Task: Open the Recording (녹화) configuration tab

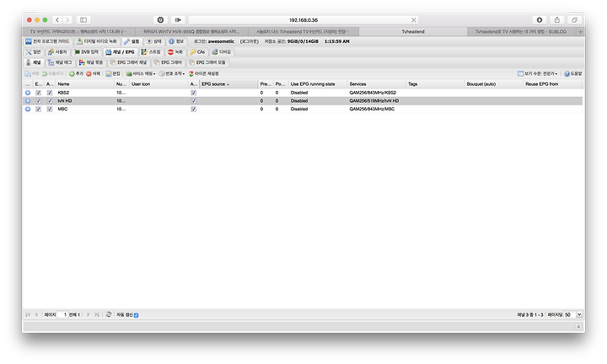Action: click(x=175, y=52)
